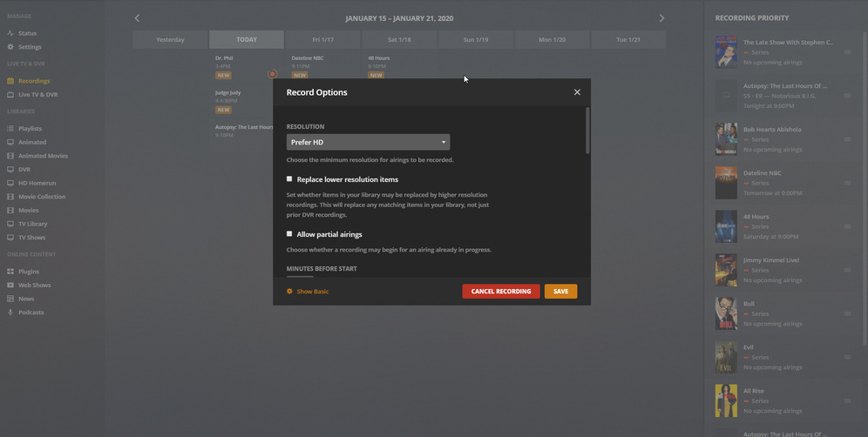Open the TV Library item
This screenshot has height=437, width=868.
(27, 224)
